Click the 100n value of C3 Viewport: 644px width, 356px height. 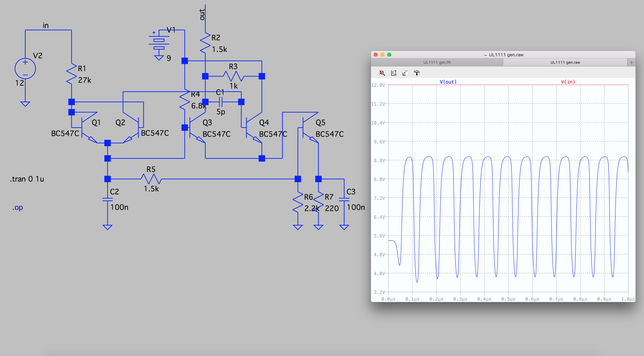(356, 207)
